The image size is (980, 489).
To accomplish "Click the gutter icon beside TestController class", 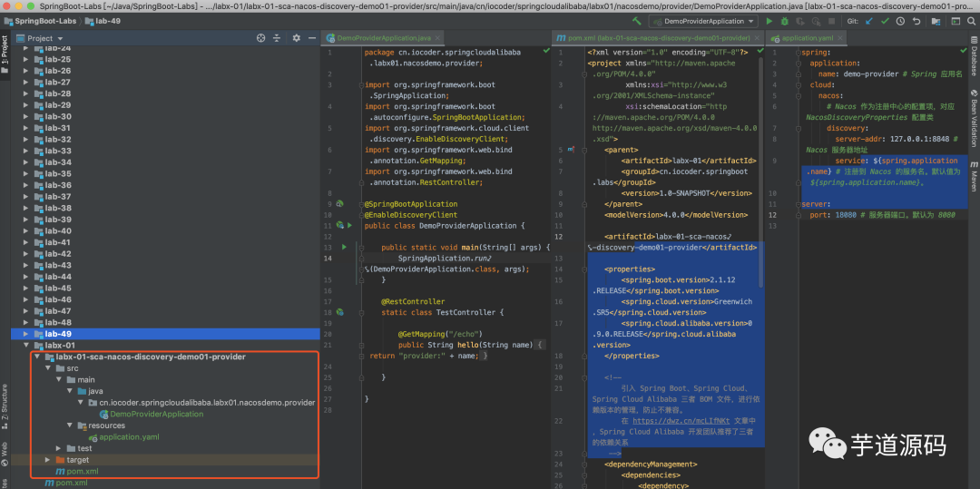I will (x=340, y=312).
